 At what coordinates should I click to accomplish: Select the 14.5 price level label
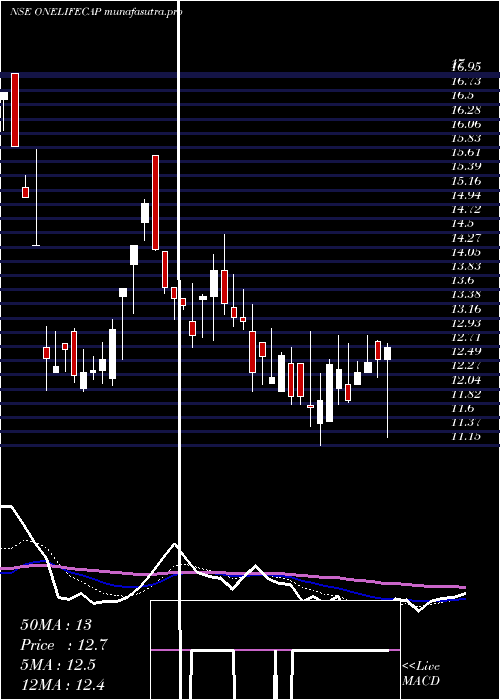[462, 223]
